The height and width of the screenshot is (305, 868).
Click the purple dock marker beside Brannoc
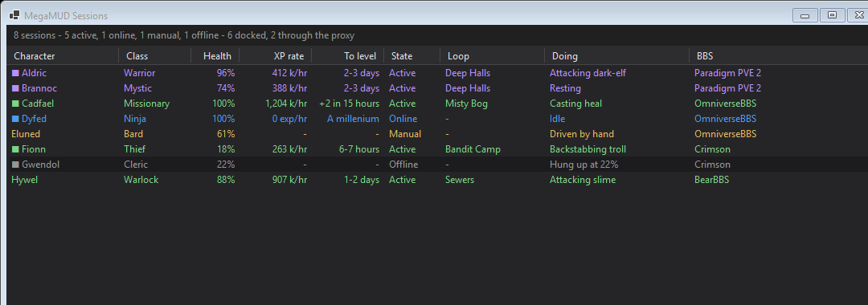[15, 88]
